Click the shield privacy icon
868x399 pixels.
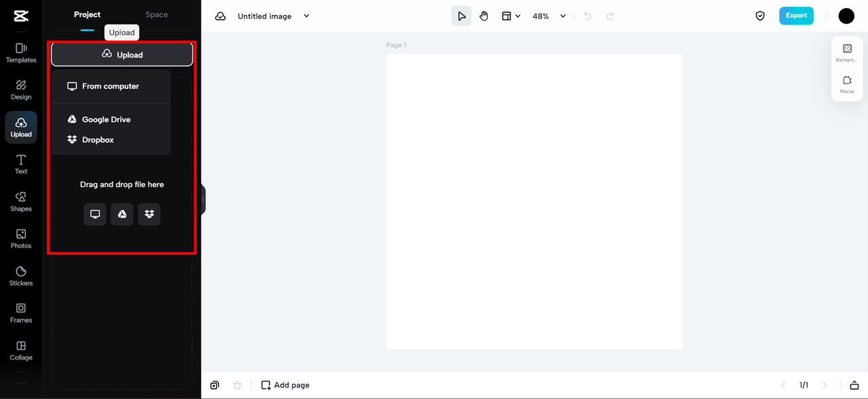760,16
